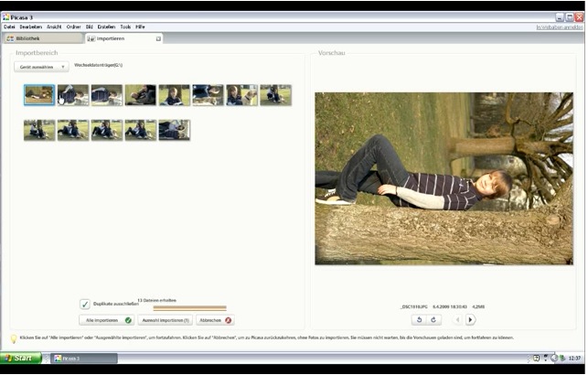
Task: Click Abbrechen to cancel import
Action: click(216, 320)
